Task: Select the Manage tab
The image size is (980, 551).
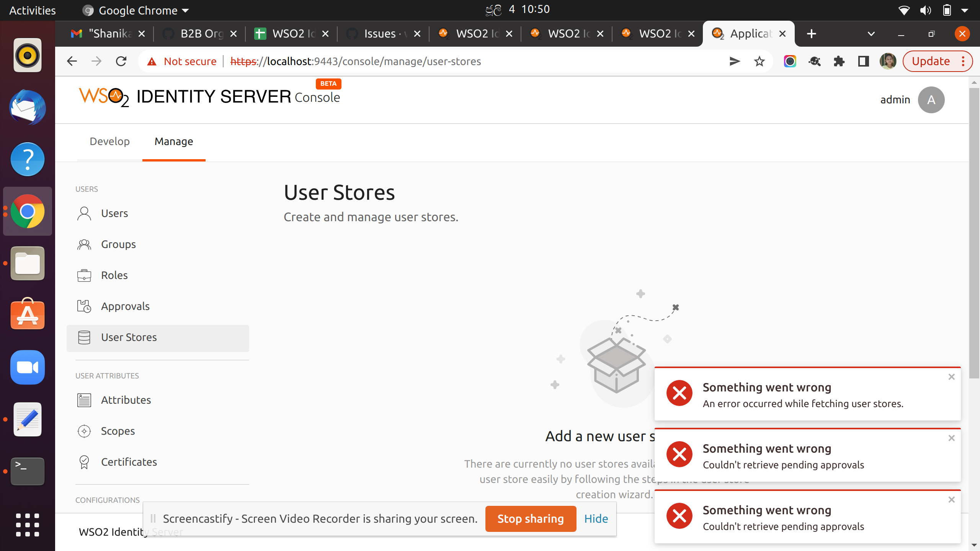Action: pos(174,142)
